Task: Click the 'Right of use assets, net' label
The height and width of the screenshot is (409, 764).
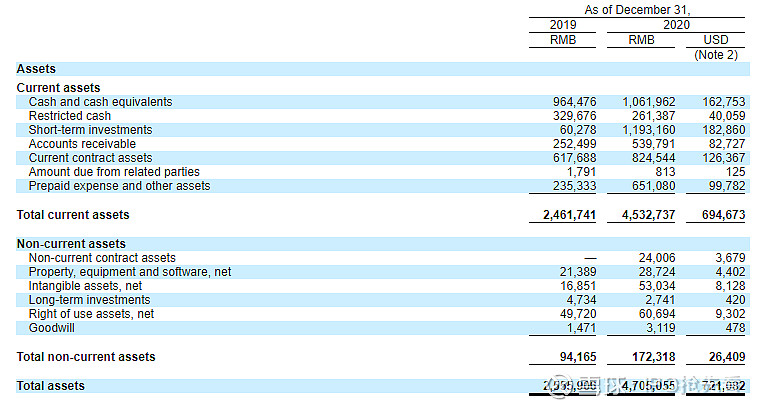Action: [91, 314]
